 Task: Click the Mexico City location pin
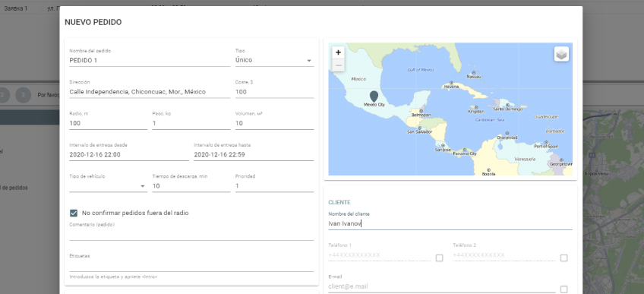coord(374,96)
